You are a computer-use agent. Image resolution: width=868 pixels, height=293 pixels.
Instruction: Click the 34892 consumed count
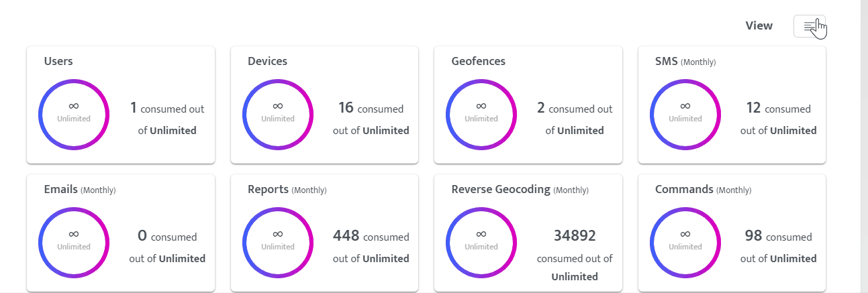tap(575, 235)
